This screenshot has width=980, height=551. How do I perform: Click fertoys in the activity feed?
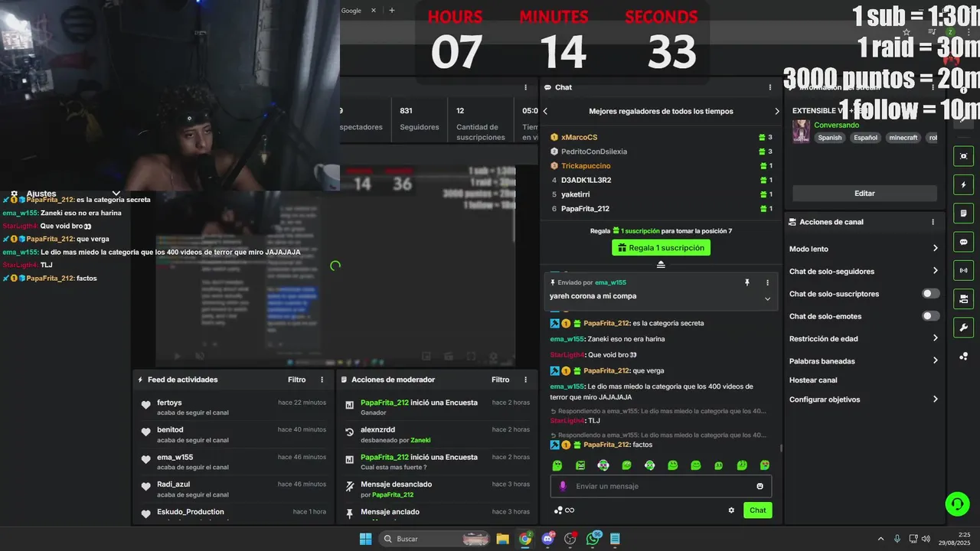169,403
